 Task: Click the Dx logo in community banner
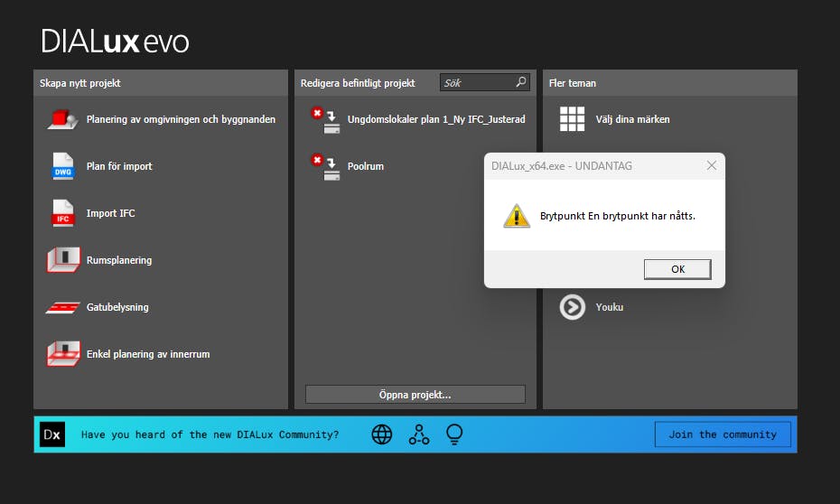(x=52, y=434)
